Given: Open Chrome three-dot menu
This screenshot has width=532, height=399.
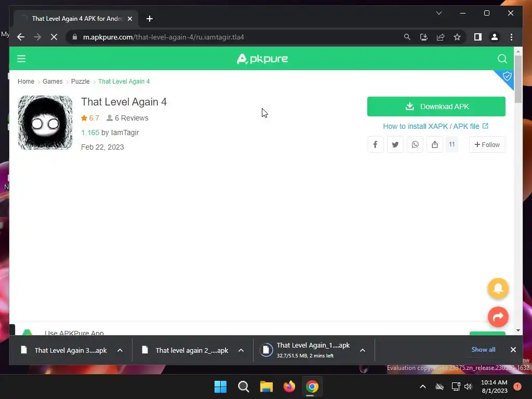Looking at the screenshot, I should coord(511,37).
